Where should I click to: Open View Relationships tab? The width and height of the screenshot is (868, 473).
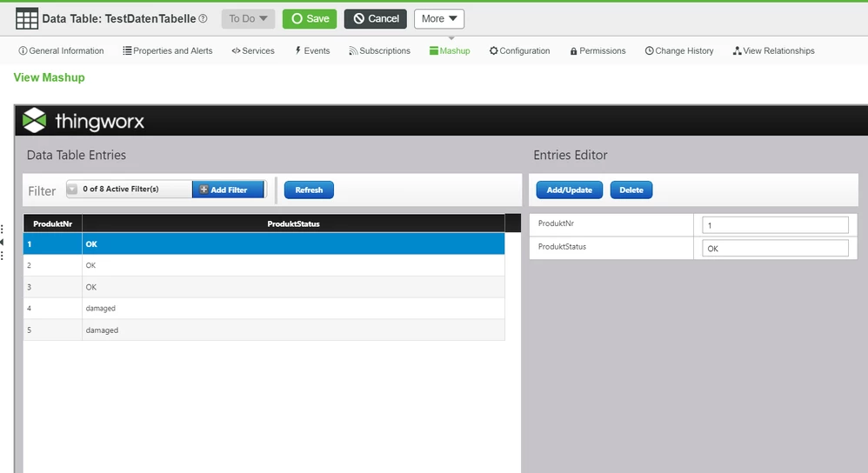pos(774,51)
